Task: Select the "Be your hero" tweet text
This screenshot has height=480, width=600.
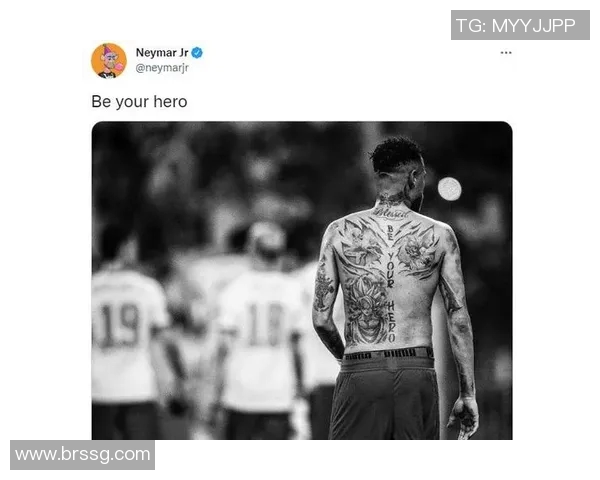Action: pyautogui.click(x=139, y=102)
